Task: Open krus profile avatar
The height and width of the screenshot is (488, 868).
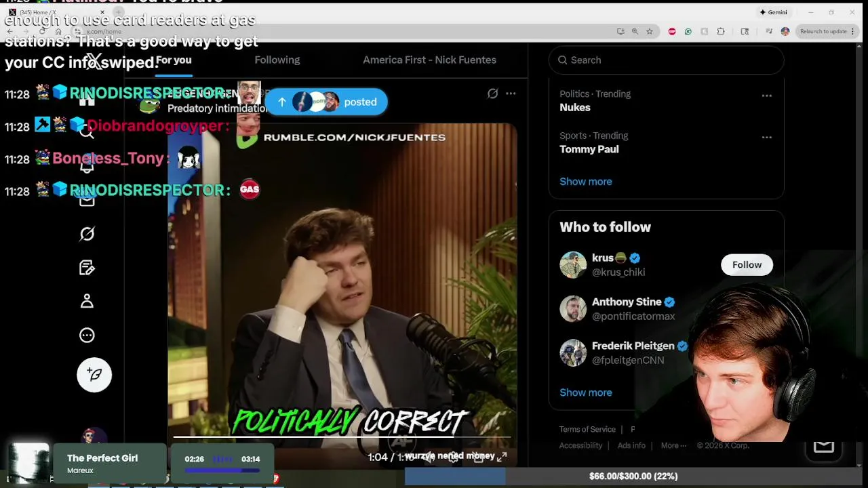Action: click(x=573, y=265)
